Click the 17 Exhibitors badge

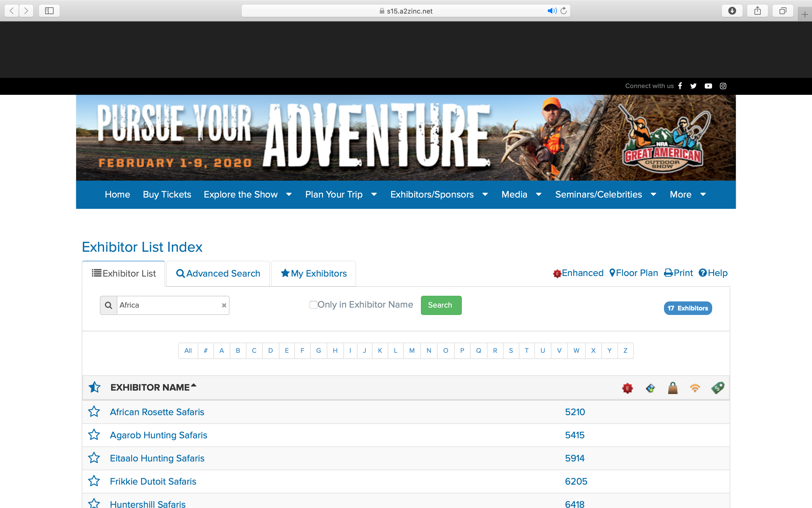(688, 308)
